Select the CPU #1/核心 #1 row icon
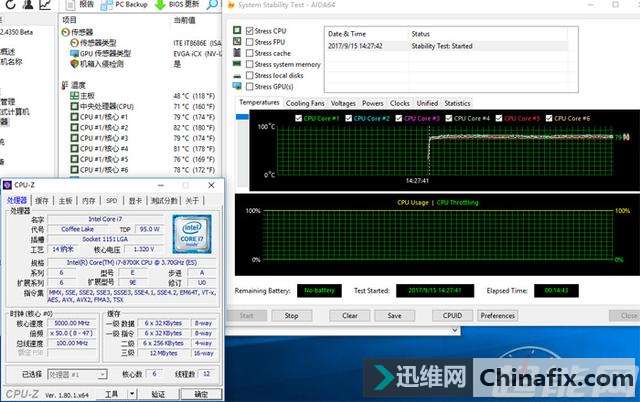Viewport: 640px width, 402px height. click(x=74, y=117)
